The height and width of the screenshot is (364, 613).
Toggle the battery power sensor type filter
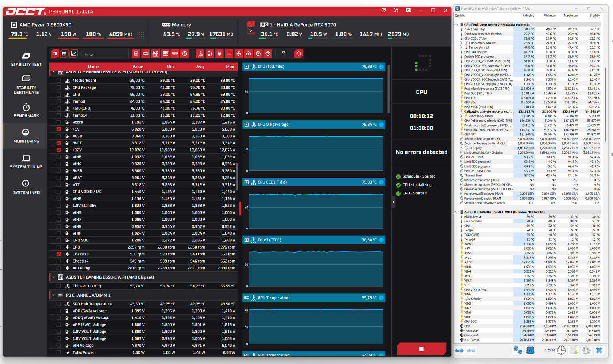point(210,54)
